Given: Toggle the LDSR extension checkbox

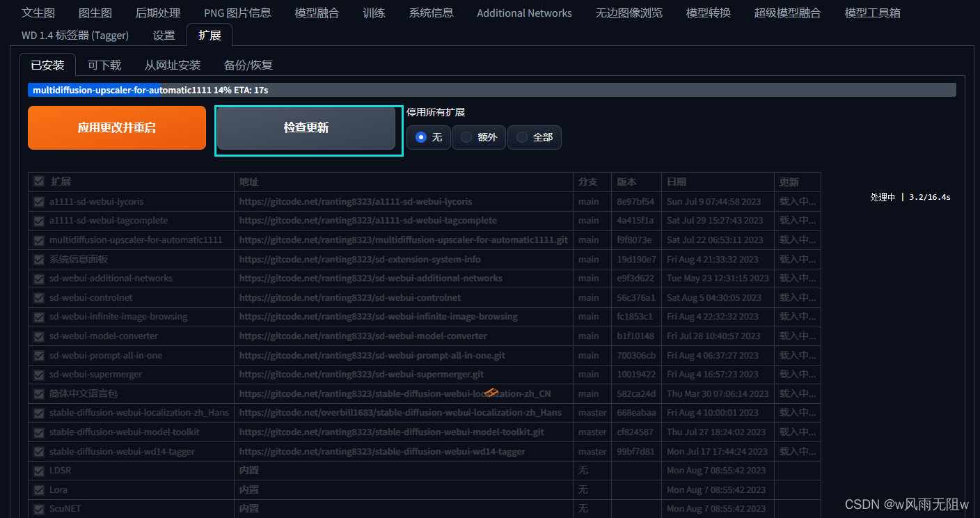Looking at the screenshot, I should 39,470.
